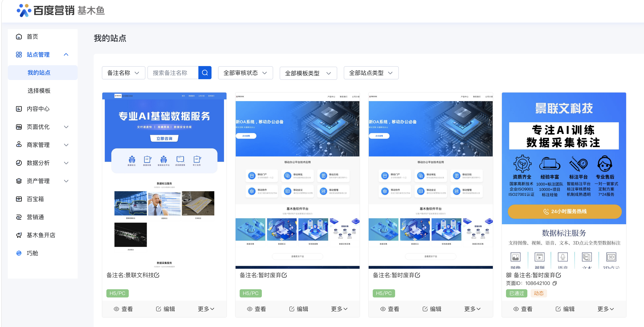Click the 动态 tag on fourth card
The height and width of the screenshot is (327, 644).
(x=539, y=293)
